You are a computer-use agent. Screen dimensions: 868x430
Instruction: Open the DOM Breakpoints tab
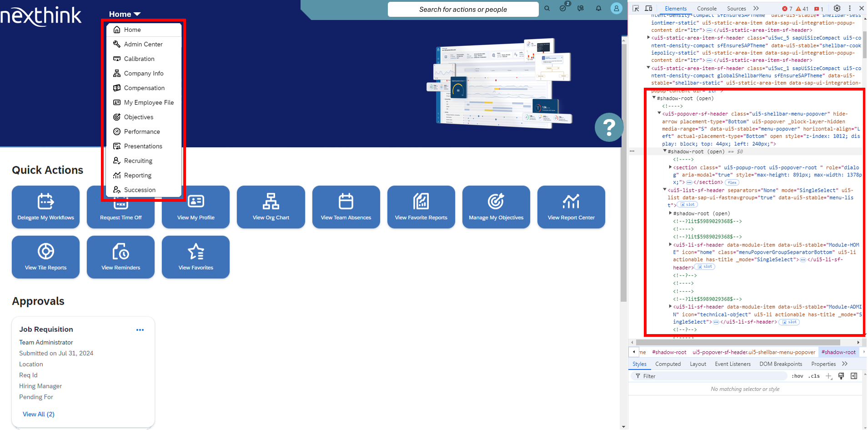pyautogui.click(x=781, y=364)
